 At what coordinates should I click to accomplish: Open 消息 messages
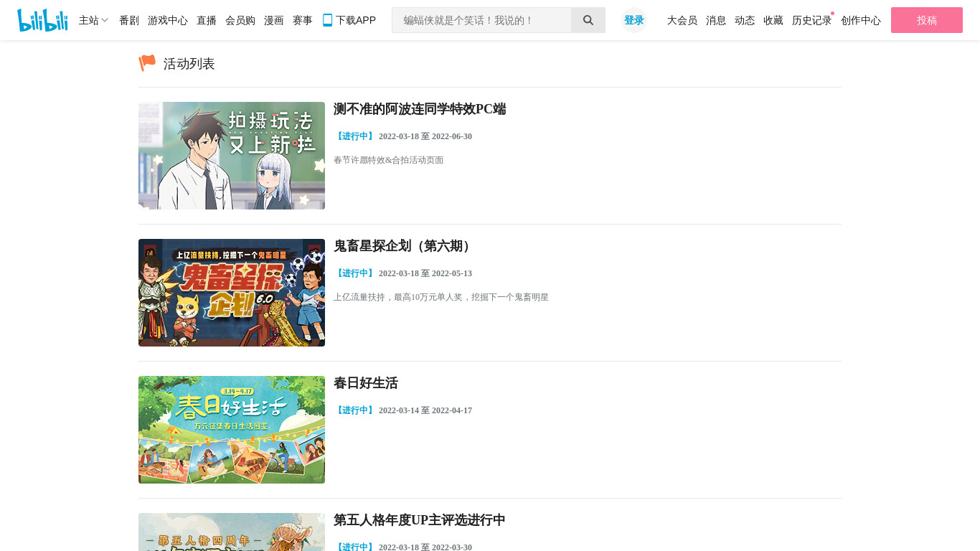pyautogui.click(x=716, y=20)
